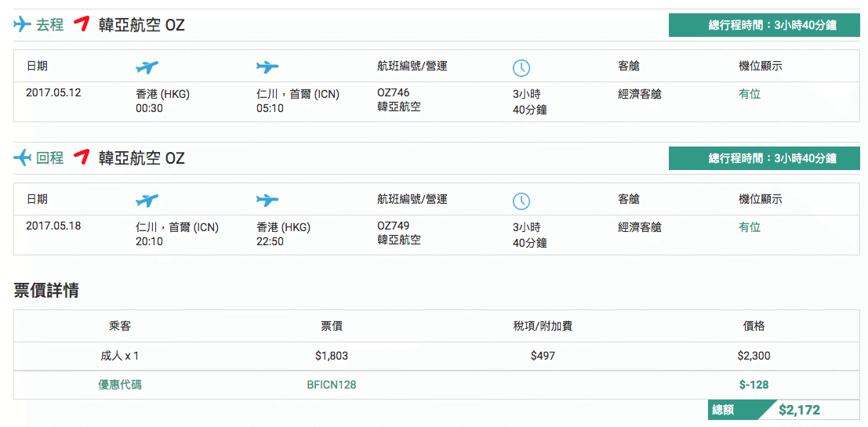The height and width of the screenshot is (427, 868).
Task: Click the outbound 去程 airplane icon
Action: 22,24
